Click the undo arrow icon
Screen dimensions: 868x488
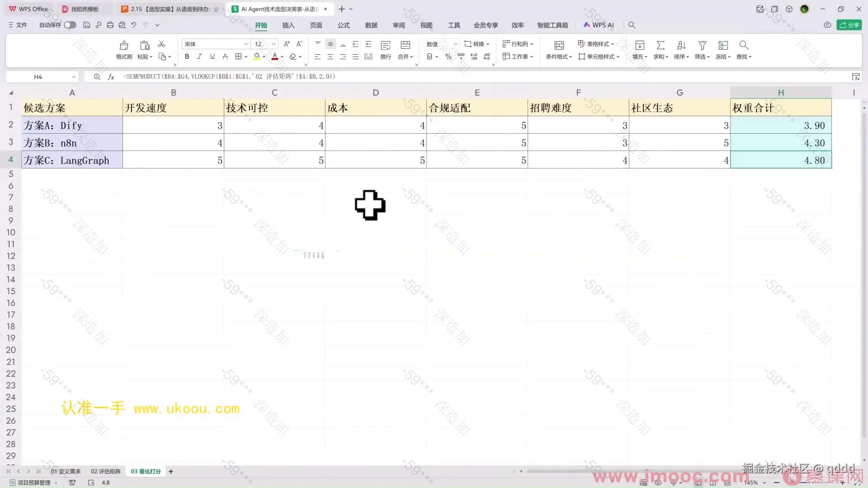click(x=134, y=25)
